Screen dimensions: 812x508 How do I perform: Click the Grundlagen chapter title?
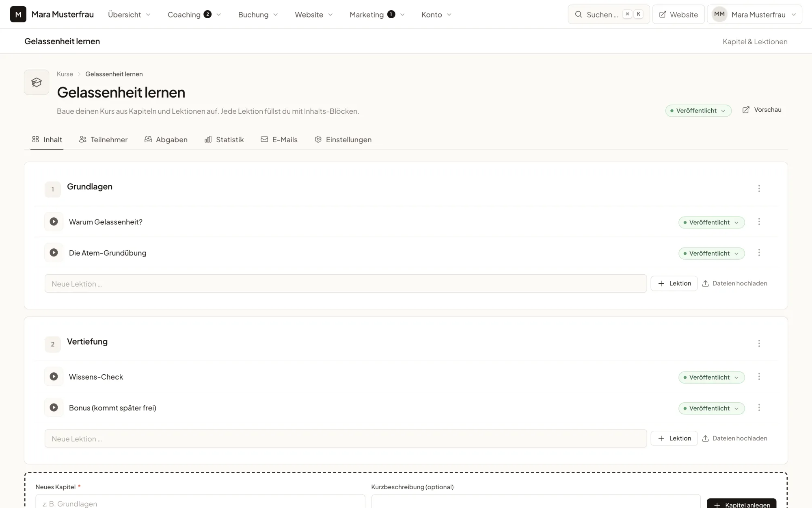tap(90, 187)
